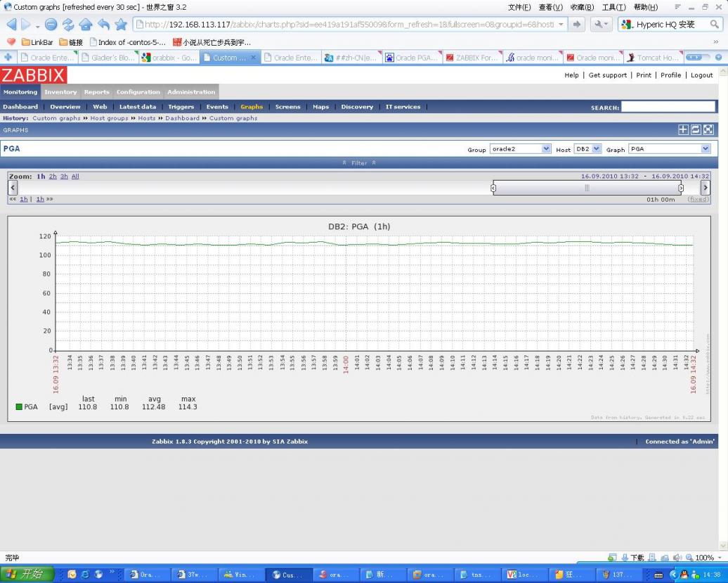Toggle the fixed/dynamic time period link

(x=698, y=199)
